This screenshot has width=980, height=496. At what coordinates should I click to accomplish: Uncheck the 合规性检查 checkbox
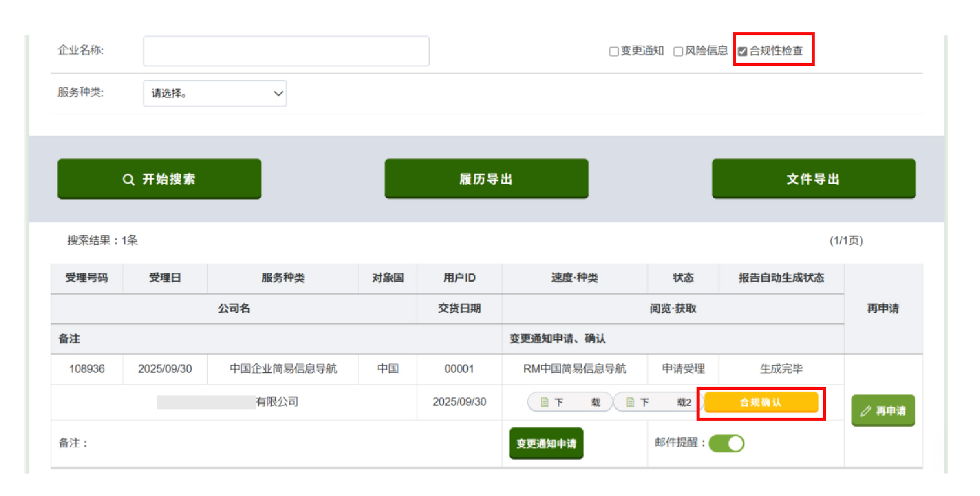tap(742, 52)
